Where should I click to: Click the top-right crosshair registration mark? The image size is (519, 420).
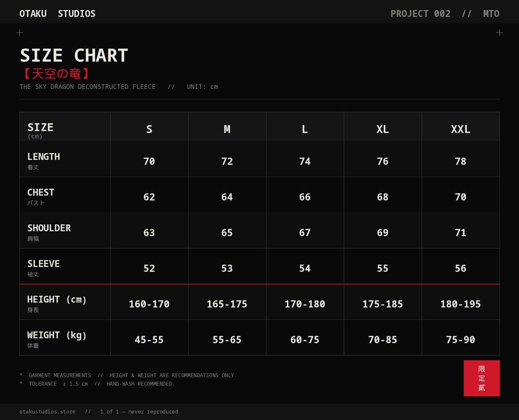coord(500,33)
